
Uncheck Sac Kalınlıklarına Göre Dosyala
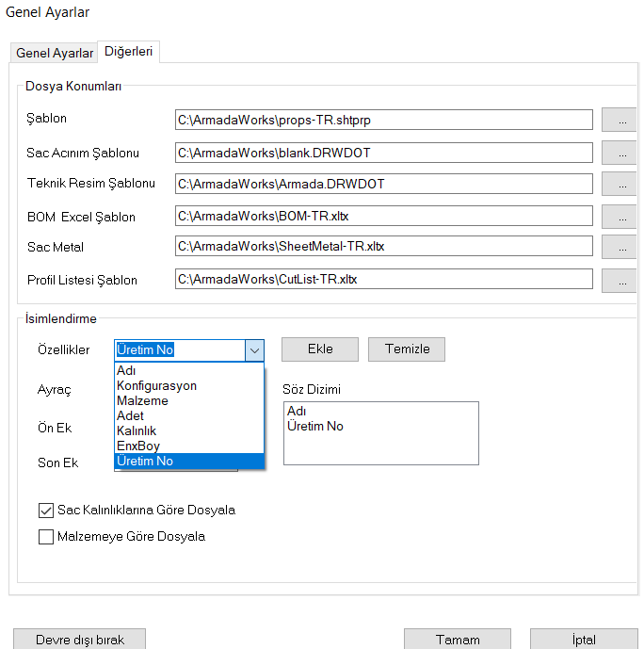point(46,511)
